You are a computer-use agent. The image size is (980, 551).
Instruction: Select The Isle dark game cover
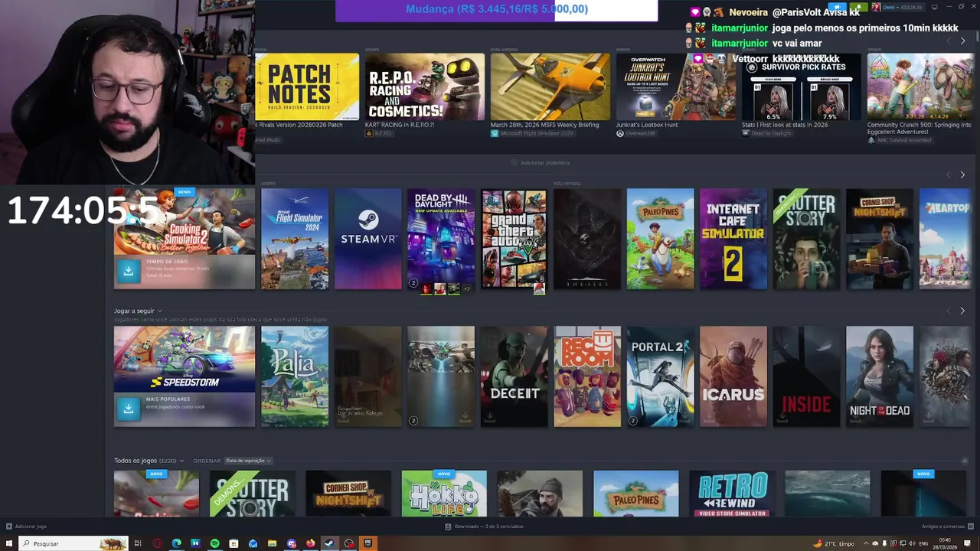[x=587, y=239]
